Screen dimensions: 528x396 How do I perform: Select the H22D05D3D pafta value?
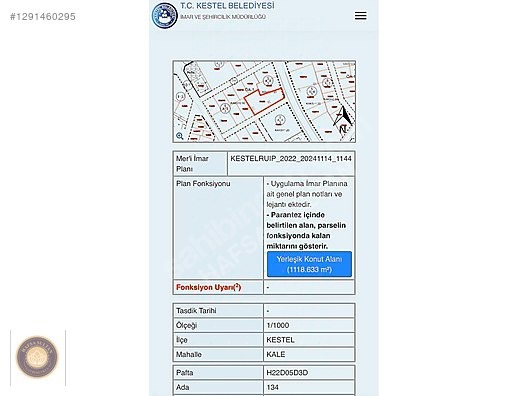[x=287, y=373]
